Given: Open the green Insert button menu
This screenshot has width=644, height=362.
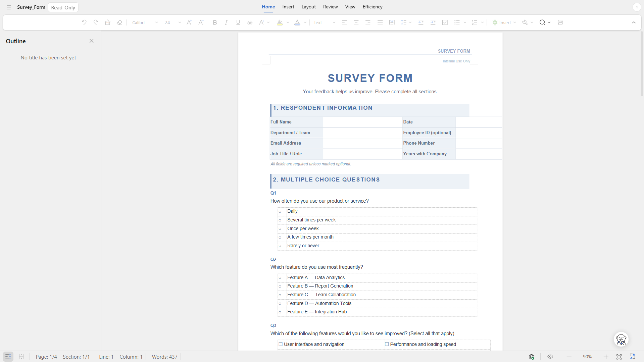Looking at the screenshot, I should point(504,22).
